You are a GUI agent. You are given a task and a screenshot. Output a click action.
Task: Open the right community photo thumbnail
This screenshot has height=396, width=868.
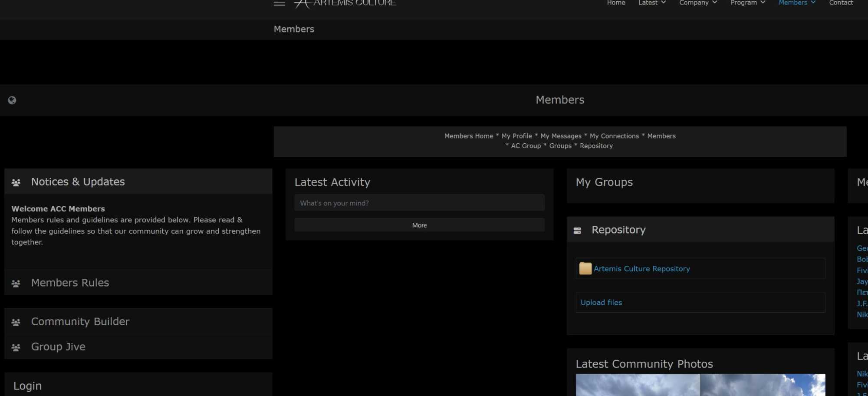(x=763, y=385)
